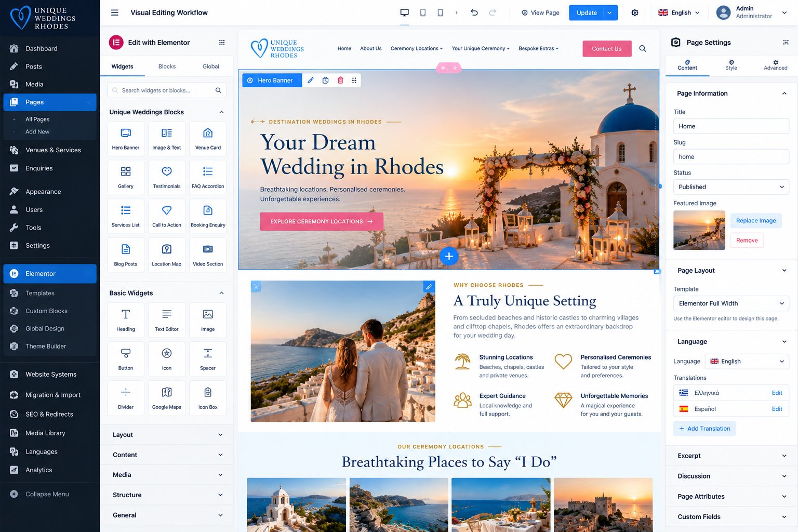Open the Advanced tab in Page Settings
Viewport: 798px width, 532px height.
click(x=775, y=65)
